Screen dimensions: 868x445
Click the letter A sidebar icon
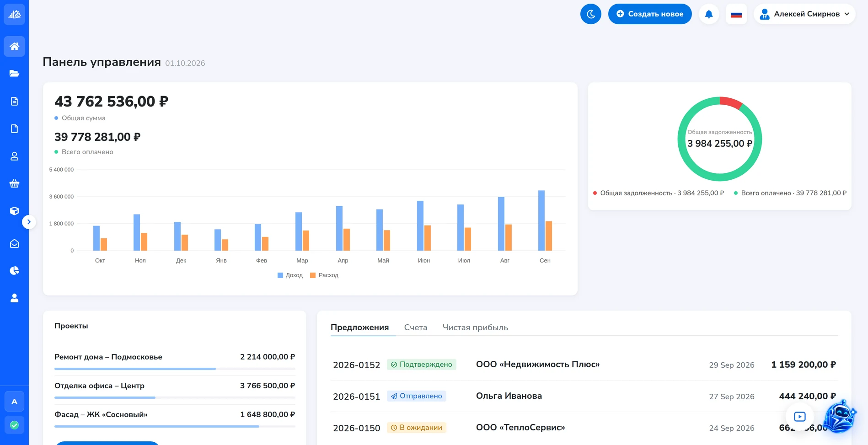tap(14, 402)
